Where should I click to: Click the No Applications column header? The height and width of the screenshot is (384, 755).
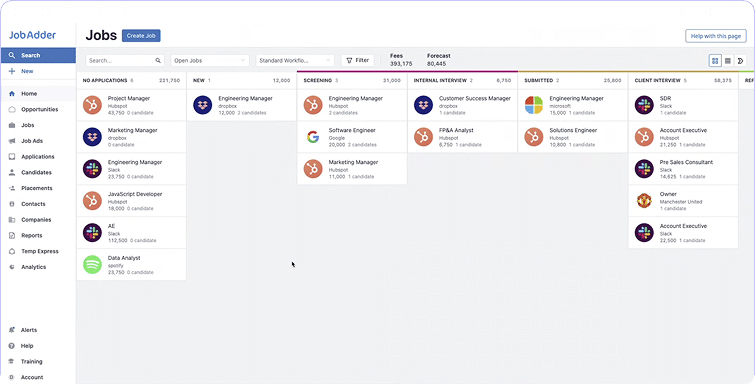[131, 80]
